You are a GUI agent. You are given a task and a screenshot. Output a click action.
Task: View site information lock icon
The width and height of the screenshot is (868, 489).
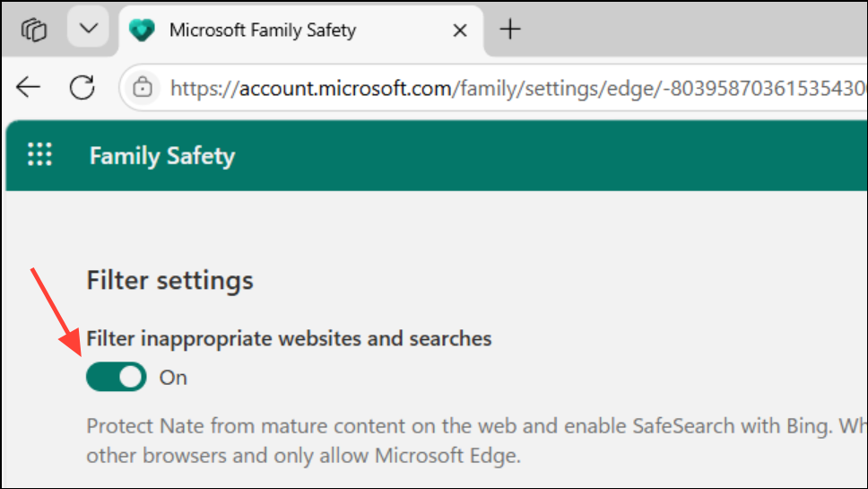[x=142, y=87]
